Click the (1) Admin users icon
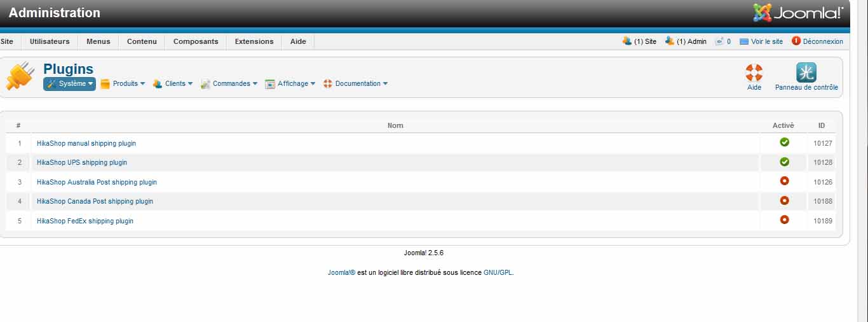 click(x=670, y=41)
